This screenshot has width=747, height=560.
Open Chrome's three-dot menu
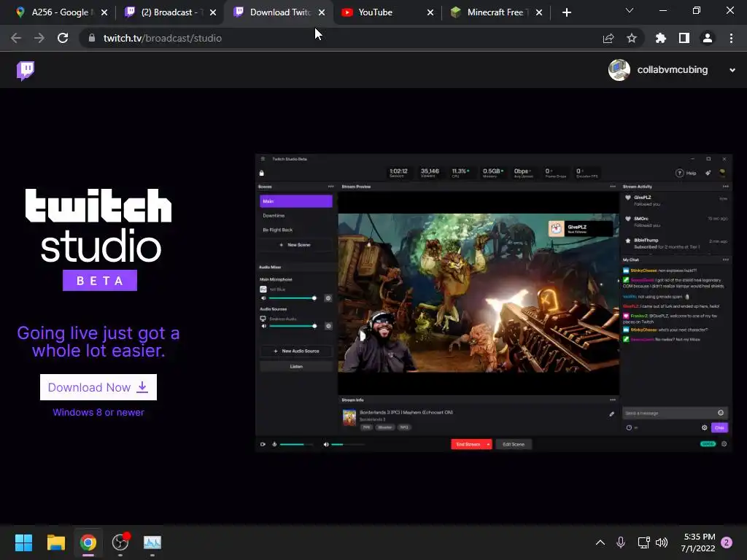coord(731,38)
